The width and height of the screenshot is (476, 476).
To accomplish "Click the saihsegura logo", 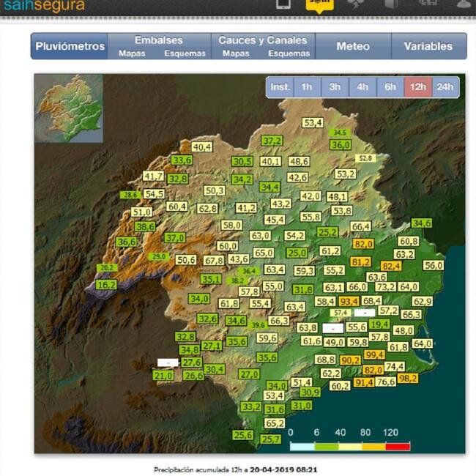I will pyautogui.click(x=42, y=6).
